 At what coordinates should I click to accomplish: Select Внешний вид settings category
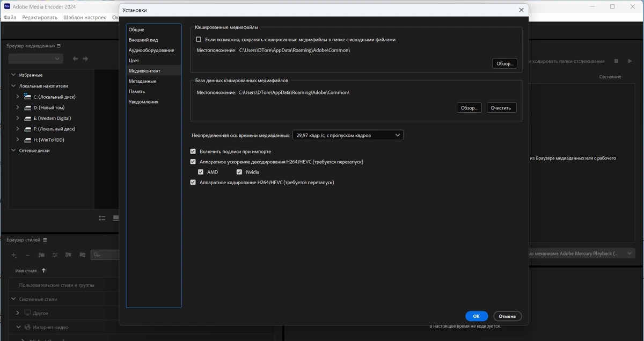tap(153, 40)
